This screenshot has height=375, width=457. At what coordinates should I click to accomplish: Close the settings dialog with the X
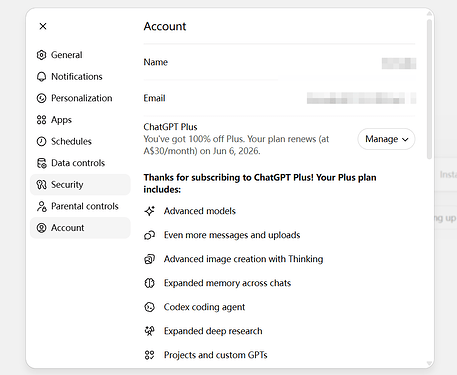tap(43, 26)
